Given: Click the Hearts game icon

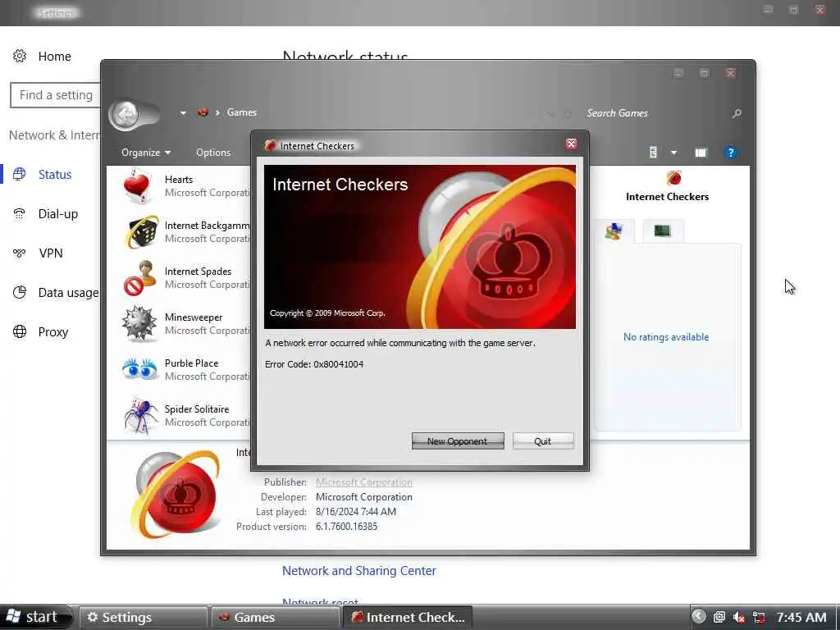Looking at the screenshot, I should click(138, 185).
